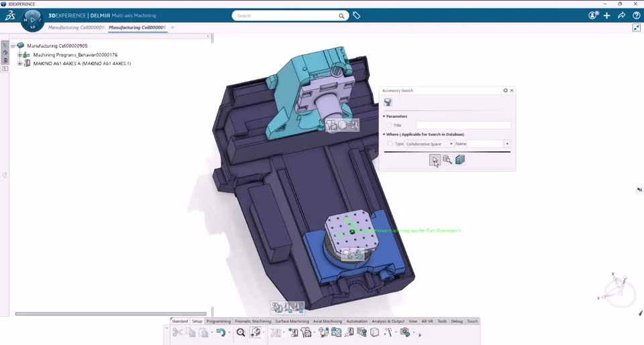This screenshot has height=345, width=644.
Task: Open the Programming tab
Action: [x=219, y=321]
